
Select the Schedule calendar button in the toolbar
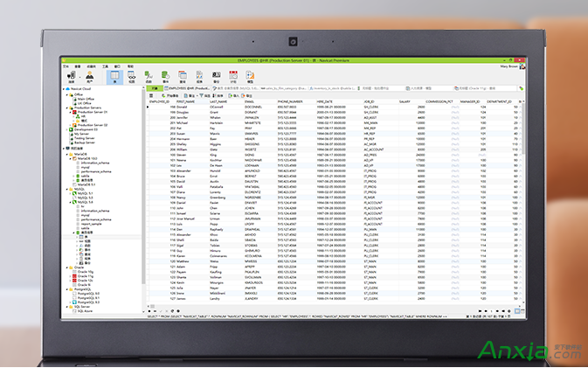coord(233,77)
